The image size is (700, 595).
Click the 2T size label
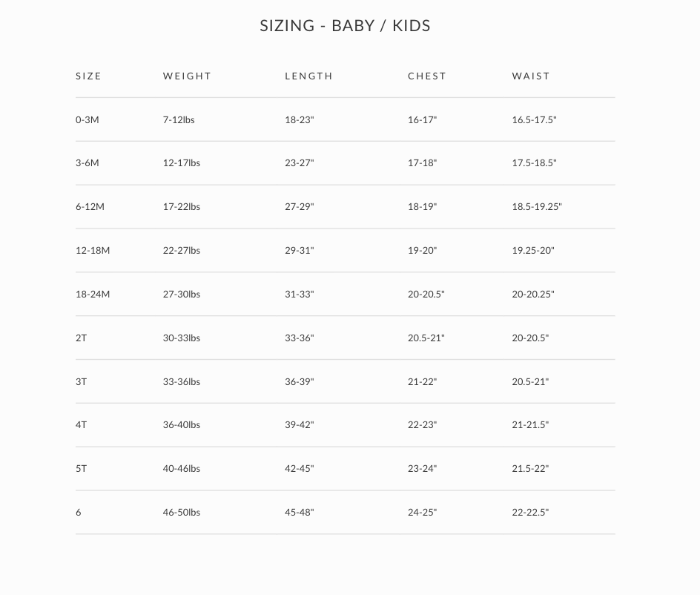[x=81, y=338]
